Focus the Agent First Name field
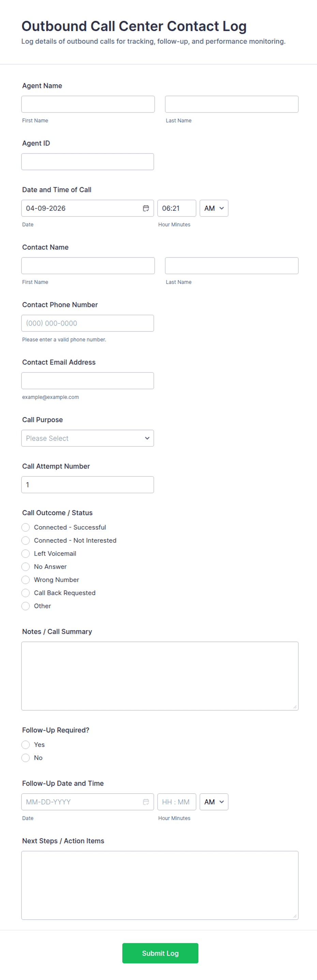 click(x=88, y=104)
